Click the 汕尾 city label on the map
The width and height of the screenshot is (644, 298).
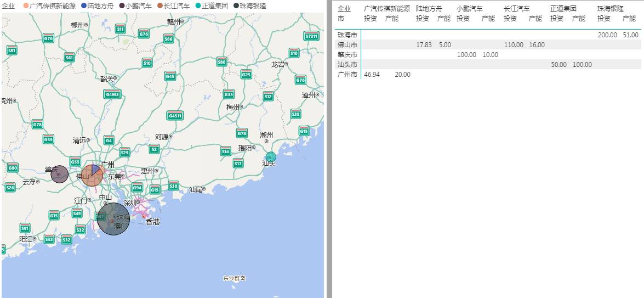196,189
